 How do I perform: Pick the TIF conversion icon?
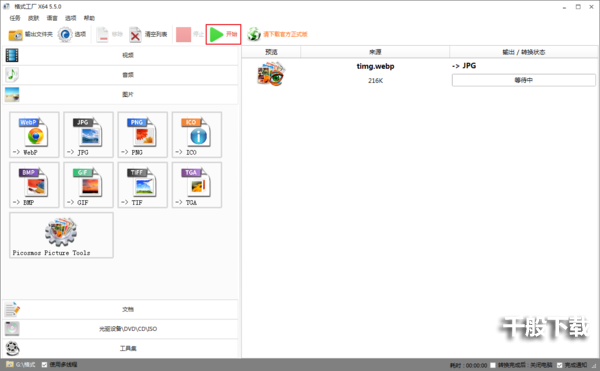[143, 185]
